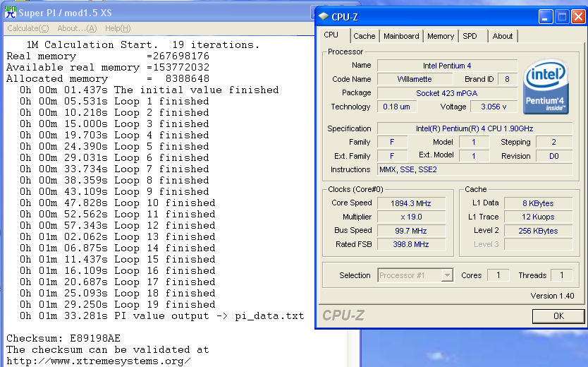The height and width of the screenshot is (367, 588).
Task: Click the Multiplier value x 19.0
Action: (411, 217)
